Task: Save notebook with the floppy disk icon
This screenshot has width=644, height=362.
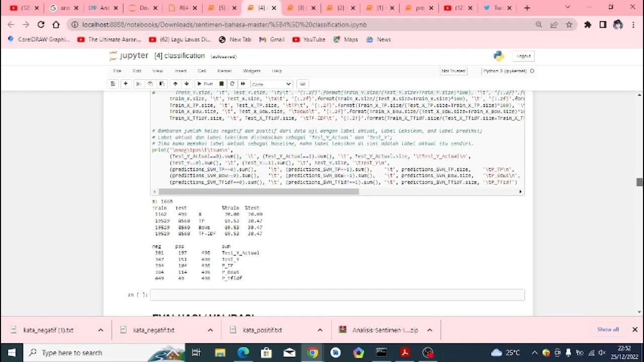Action: click(113, 84)
